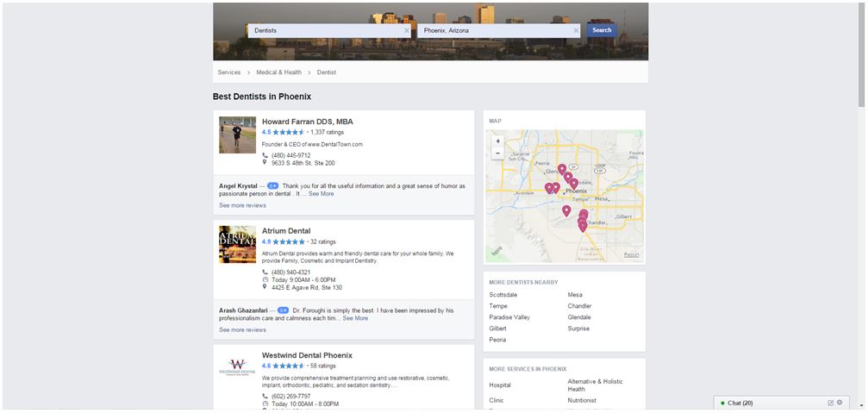This screenshot has height=413, width=868.
Task: Open the Westwind Dental logo thumbnail
Action: click(238, 367)
